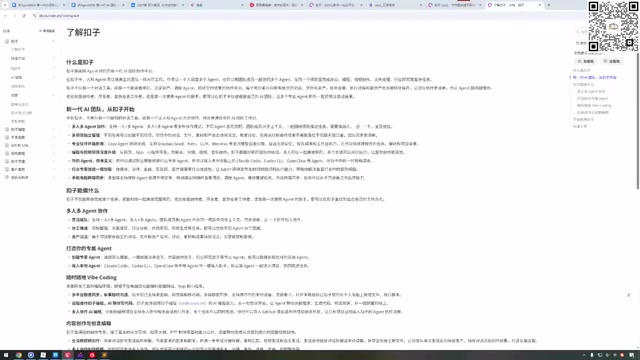The width and height of the screenshot is (640, 360).
Task: Click the icon of the last sidebar section
Action: point(7,177)
